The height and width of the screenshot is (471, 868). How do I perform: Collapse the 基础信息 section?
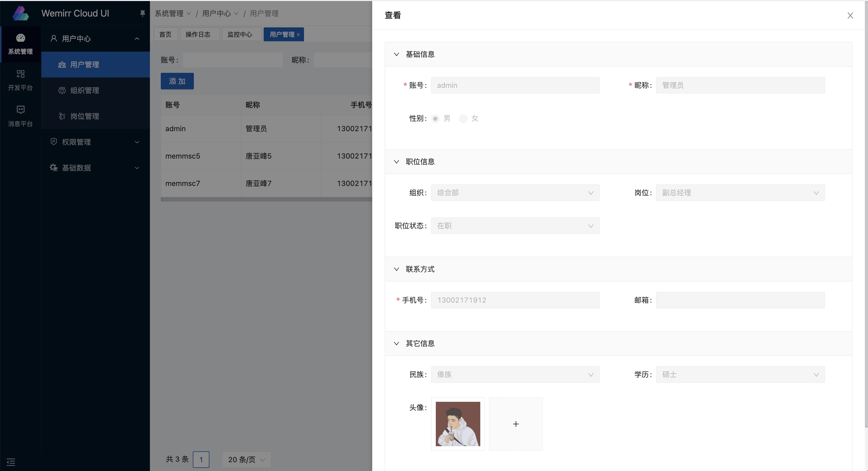tap(397, 54)
